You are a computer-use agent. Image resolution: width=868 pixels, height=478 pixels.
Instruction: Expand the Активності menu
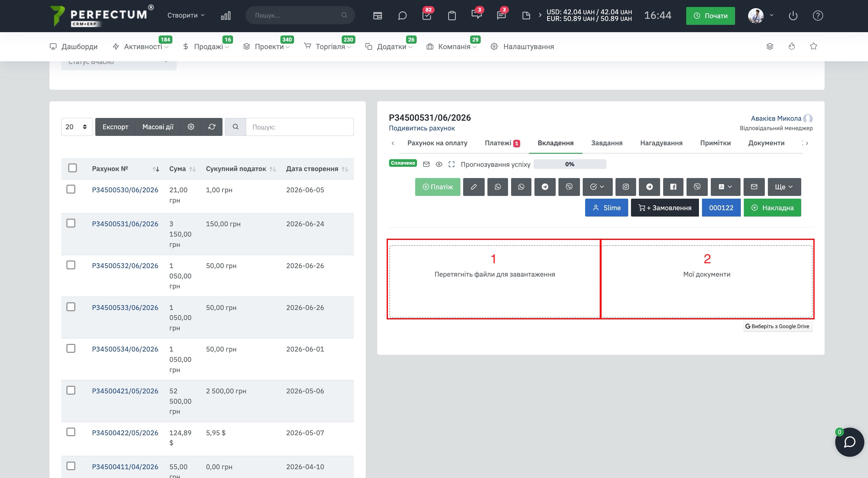click(x=140, y=46)
